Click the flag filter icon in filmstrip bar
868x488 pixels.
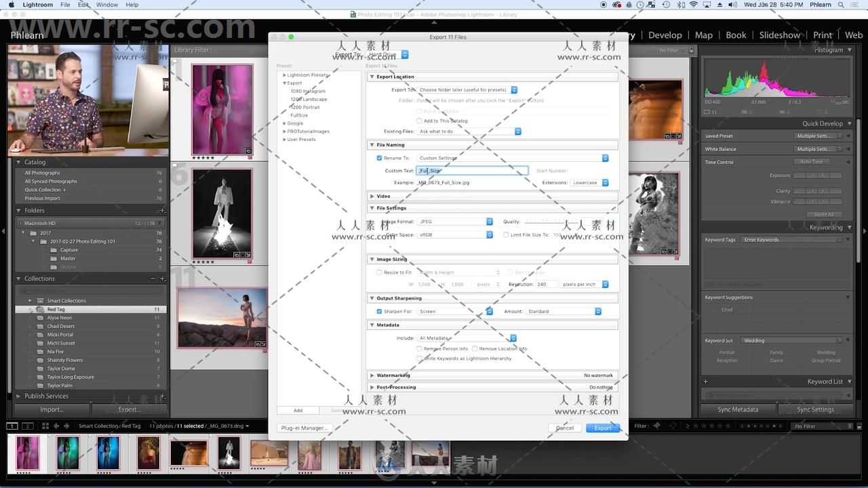tap(656, 426)
